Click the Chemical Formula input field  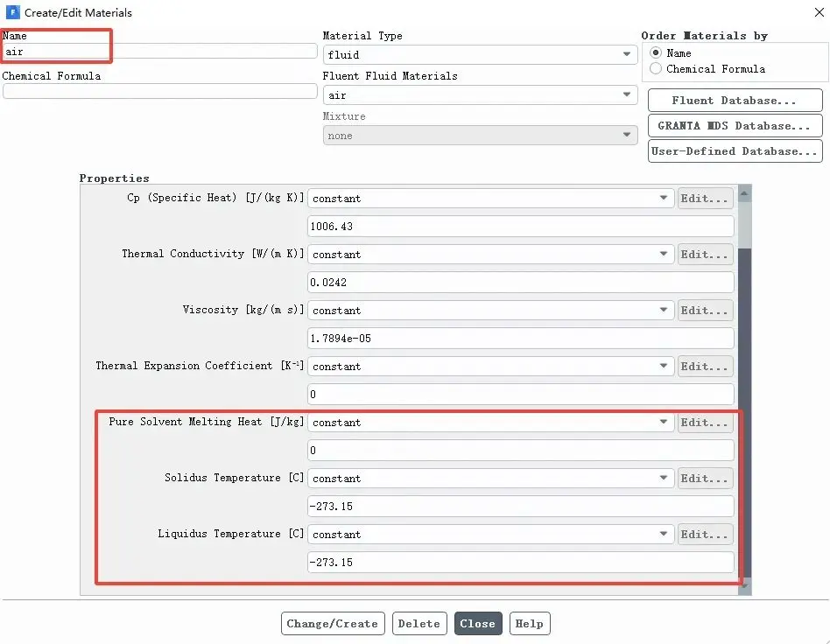[x=160, y=91]
